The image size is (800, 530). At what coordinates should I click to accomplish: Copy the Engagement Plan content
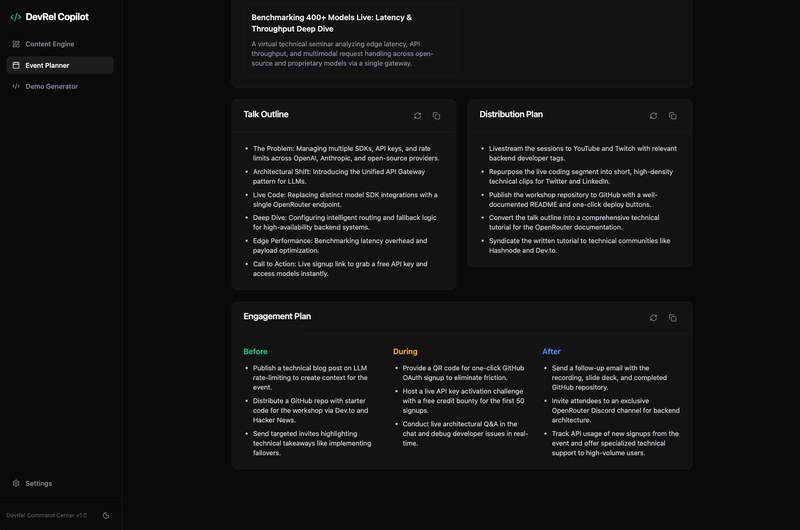[673, 318]
